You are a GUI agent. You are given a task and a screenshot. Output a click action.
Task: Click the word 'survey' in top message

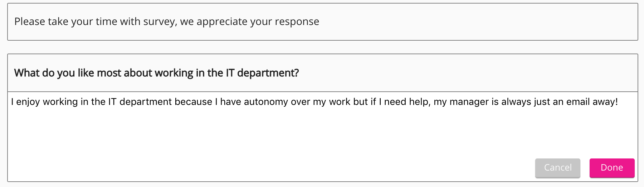pos(159,22)
